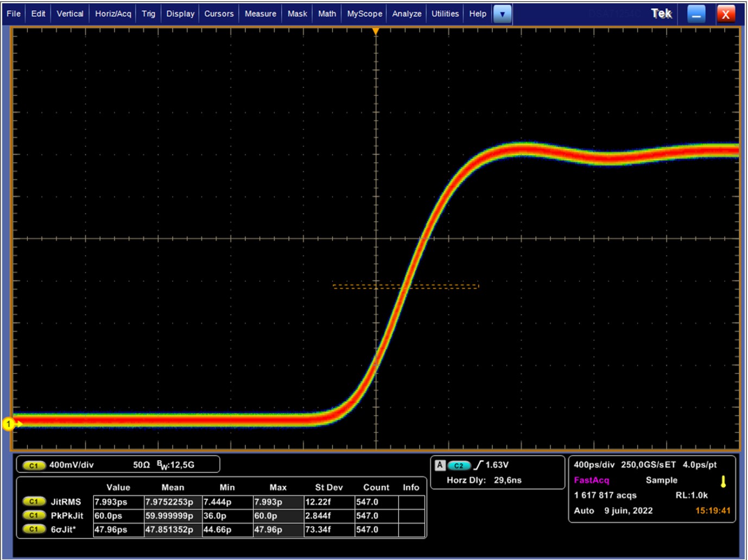
Task: Minimize the Tek oscilloscope window
Action: 696,14
